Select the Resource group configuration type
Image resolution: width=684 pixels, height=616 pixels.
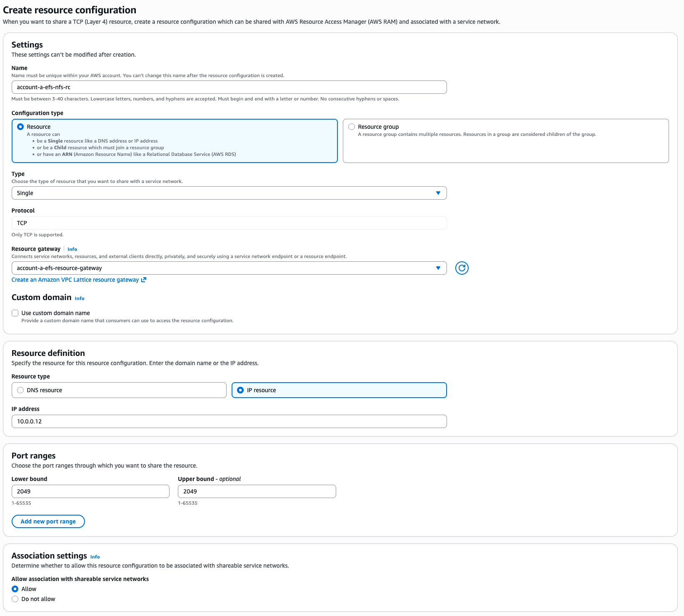pyautogui.click(x=352, y=127)
